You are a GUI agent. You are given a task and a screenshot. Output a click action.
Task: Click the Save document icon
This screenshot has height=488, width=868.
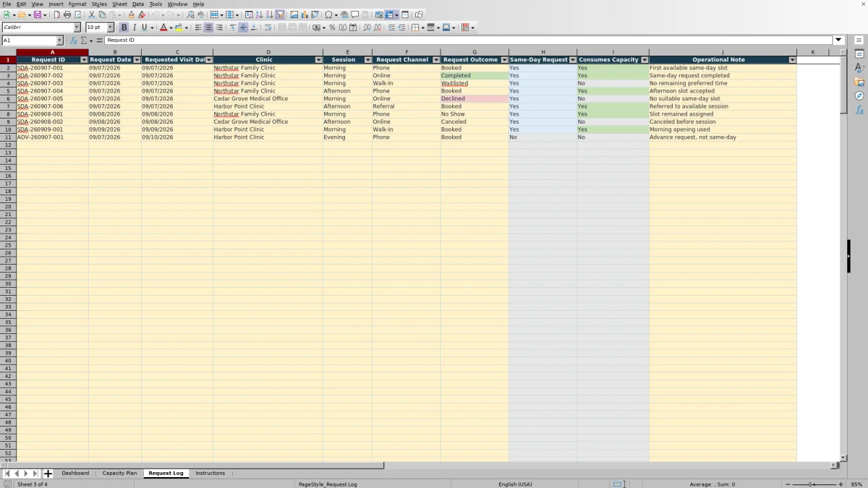pyautogui.click(x=37, y=14)
